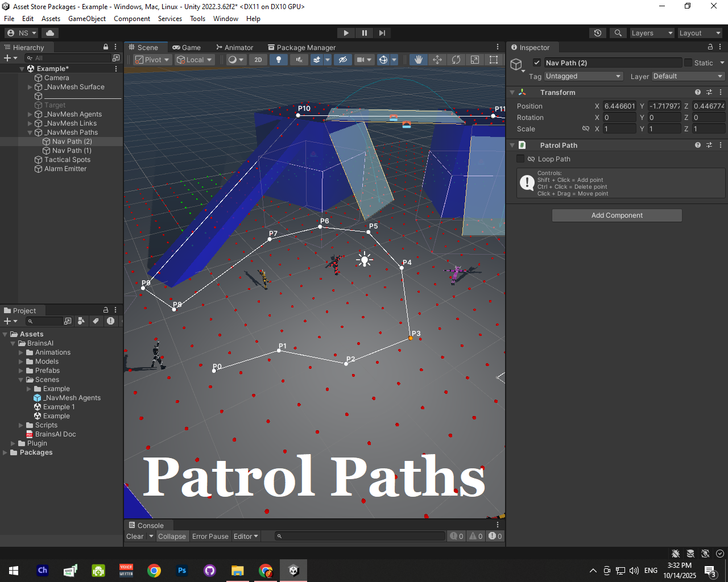
Task: Click the cloud services icon
Action: [50, 33]
